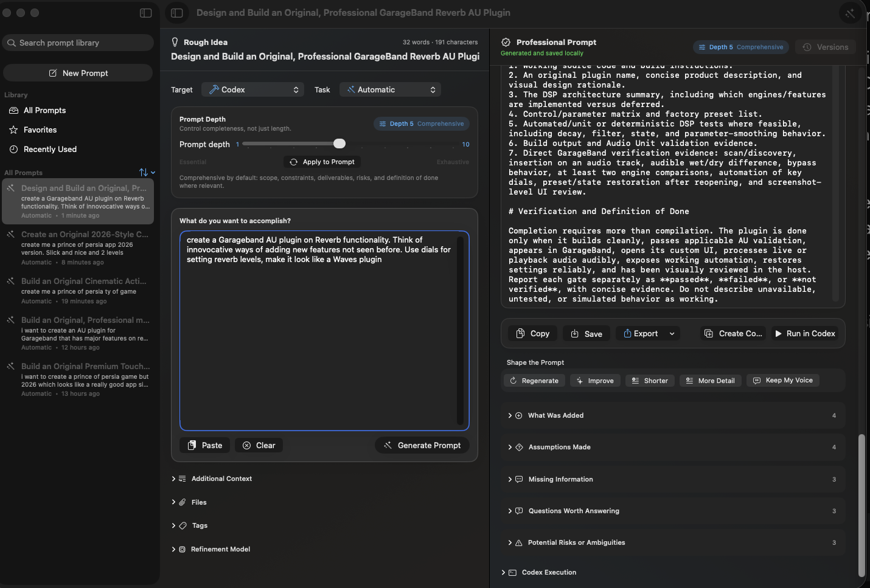Click Create Co... button

733,334
